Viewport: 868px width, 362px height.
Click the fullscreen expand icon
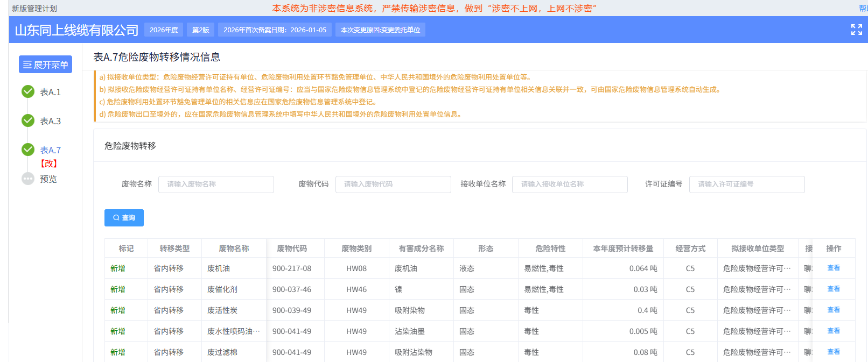tap(856, 30)
